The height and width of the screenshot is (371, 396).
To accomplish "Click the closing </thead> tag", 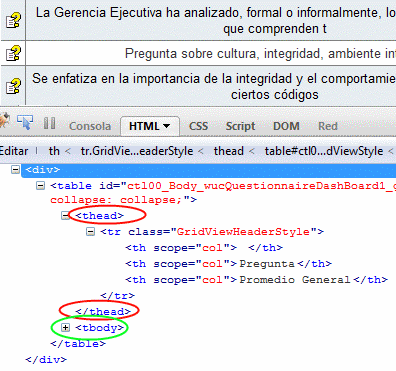I will point(103,312).
